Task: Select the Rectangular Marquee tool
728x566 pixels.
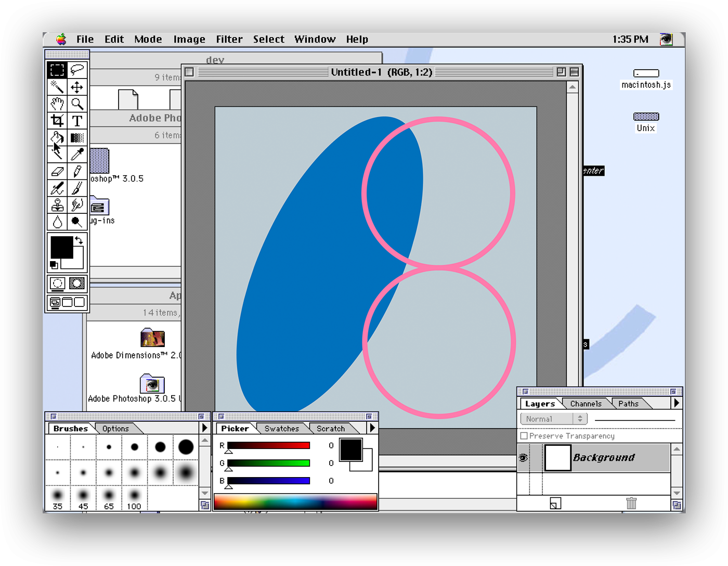Action: [57, 70]
